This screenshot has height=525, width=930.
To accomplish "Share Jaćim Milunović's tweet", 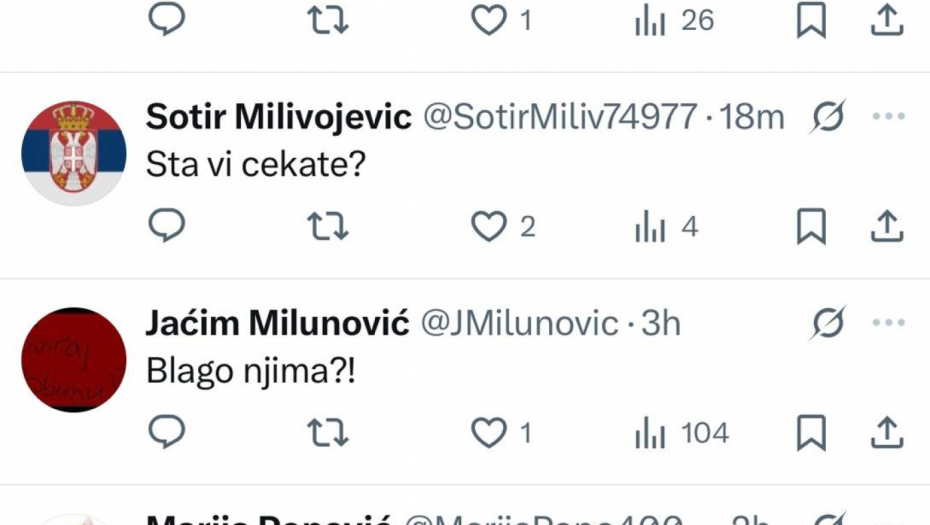I will click(x=887, y=433).
